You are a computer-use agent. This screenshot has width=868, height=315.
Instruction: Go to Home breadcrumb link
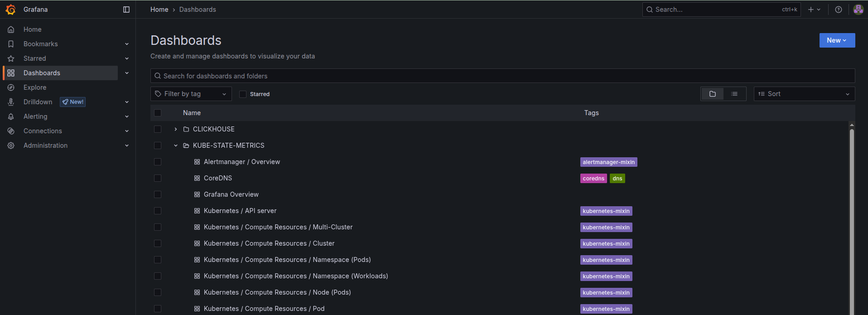coord(159,10)
